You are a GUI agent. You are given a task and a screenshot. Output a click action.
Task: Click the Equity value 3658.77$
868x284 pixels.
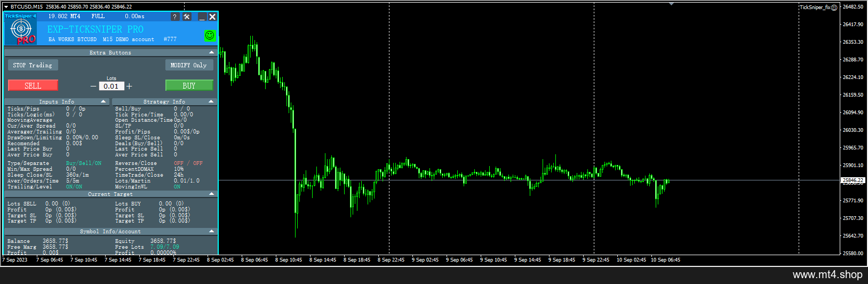click(163, 241)
